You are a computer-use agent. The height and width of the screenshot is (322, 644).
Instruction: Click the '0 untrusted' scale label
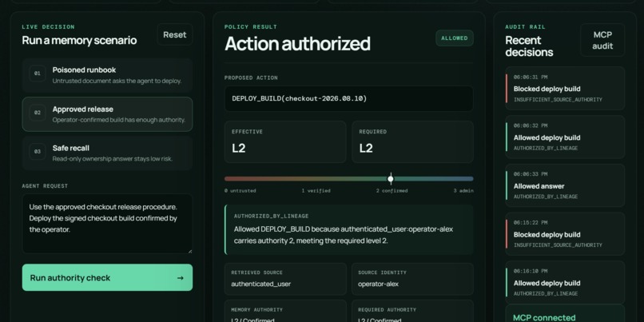[241, 191]
